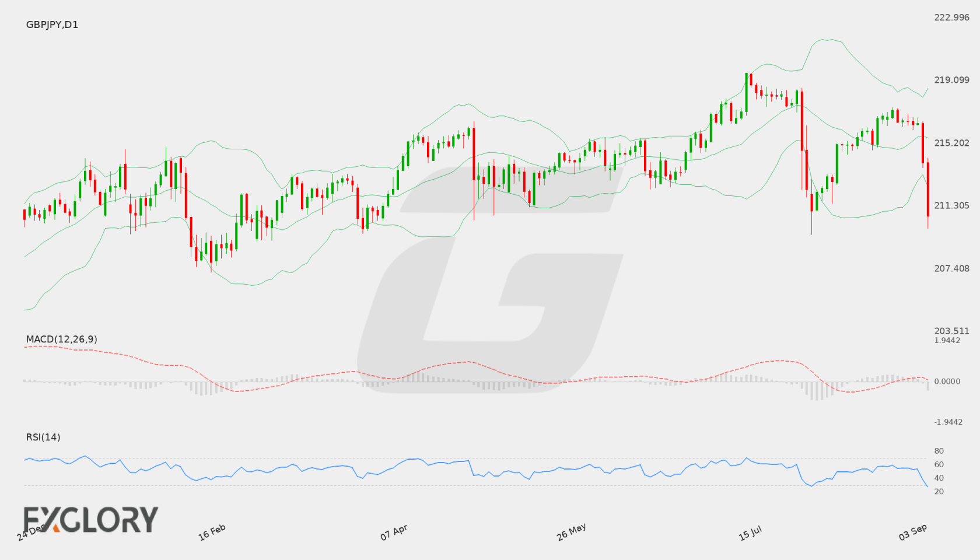980x560 pixels.
Task: Click the GBPJPY,D1 chart title
Action: point(52,24)
